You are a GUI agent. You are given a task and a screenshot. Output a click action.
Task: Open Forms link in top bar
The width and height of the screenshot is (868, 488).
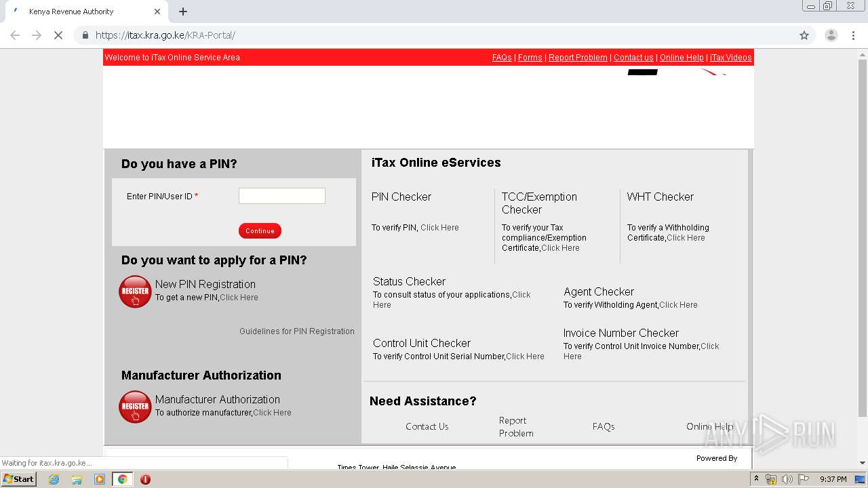(530, 58)
